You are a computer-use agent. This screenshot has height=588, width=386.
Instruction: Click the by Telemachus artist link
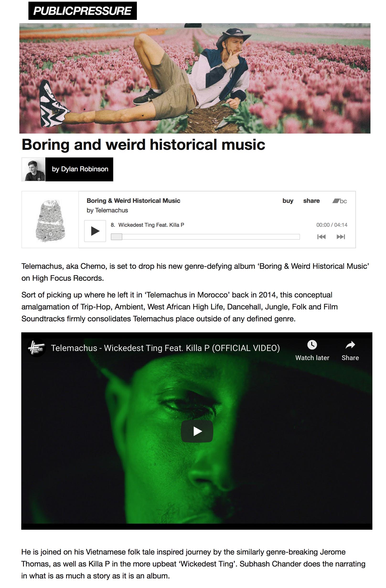pos(107,210)
